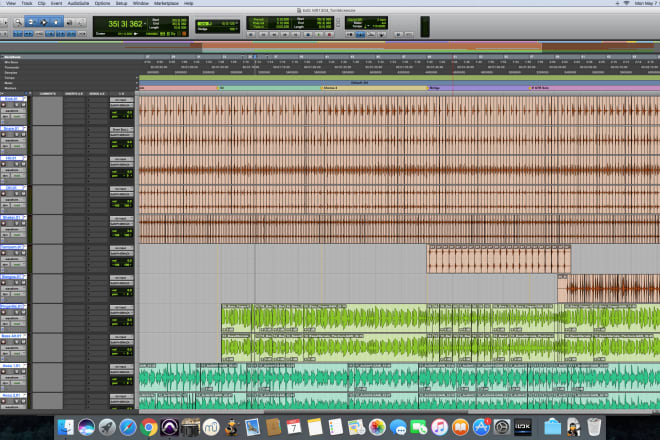Expand the Markers ruler plus button
Viewport: 660px width, 440px height.
[x=137, y=88]
